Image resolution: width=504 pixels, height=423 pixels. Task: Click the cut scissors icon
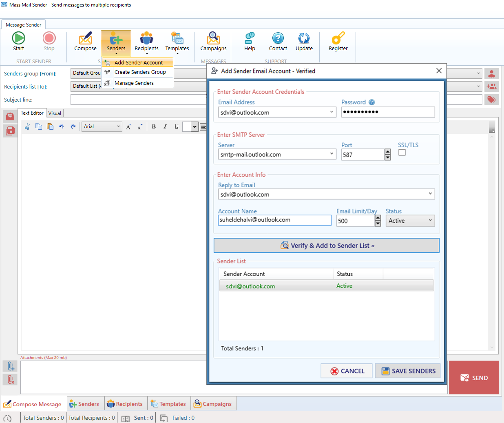click(27, 126)
